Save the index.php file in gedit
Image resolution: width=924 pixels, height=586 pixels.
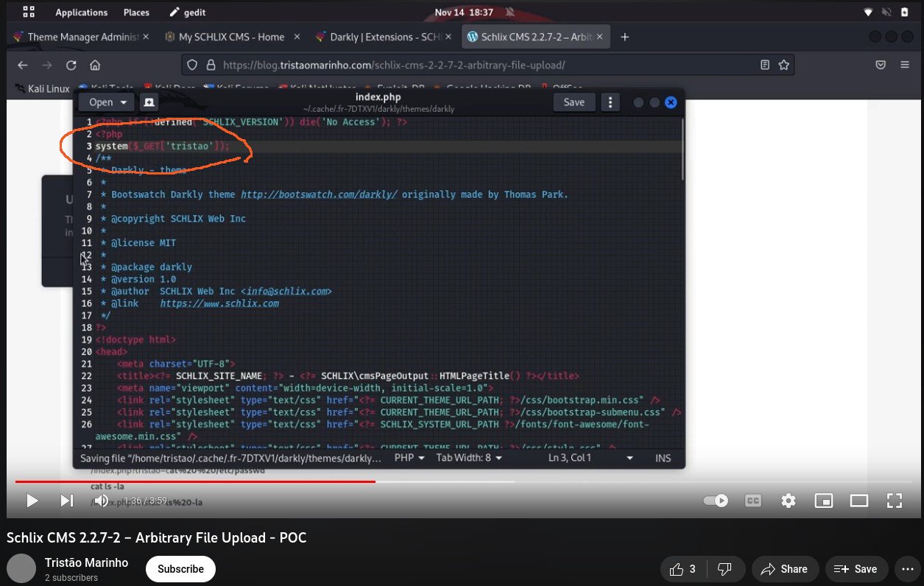[574, 102]
